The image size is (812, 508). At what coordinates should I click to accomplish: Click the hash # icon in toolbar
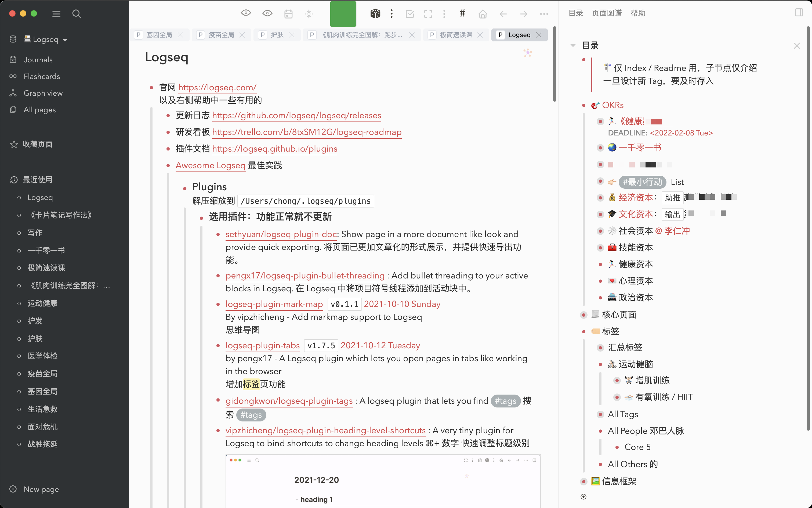[462, 13]
